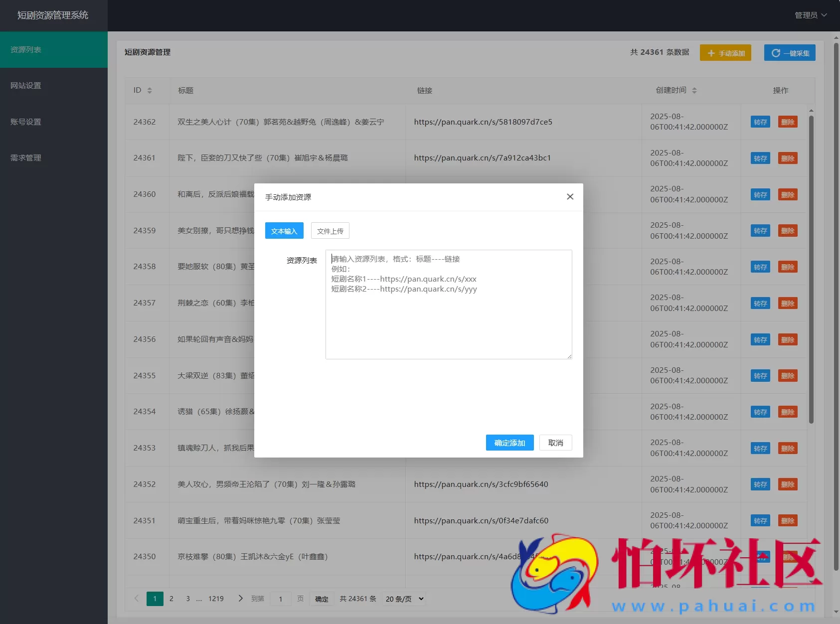This screenshot has height=624, width=840.
Task: Click the previous page chevron in pagination
Action: [136, 599]
